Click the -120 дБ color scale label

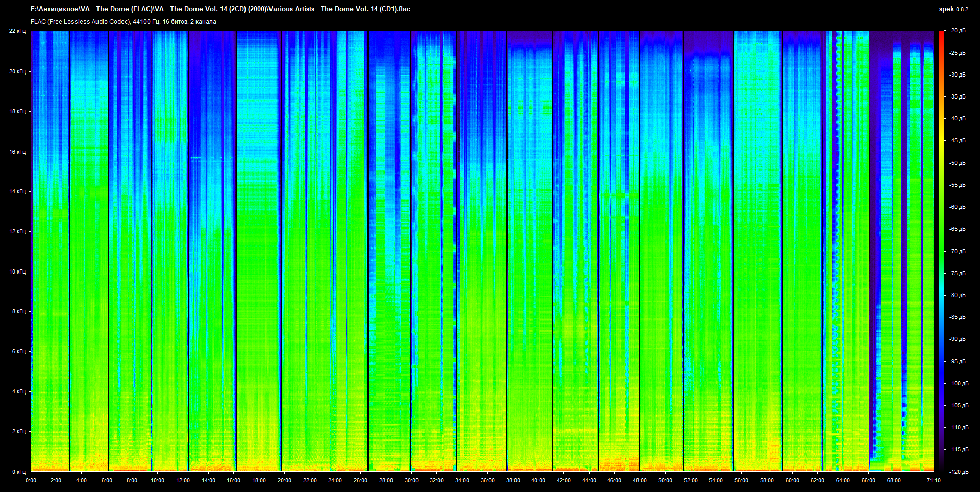click(x=958, y=472)
